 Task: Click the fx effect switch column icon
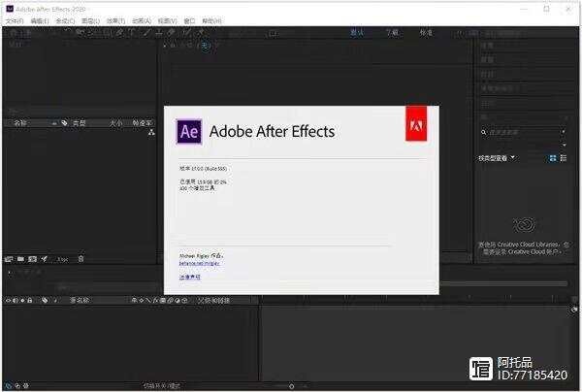(x=155, y=301)
